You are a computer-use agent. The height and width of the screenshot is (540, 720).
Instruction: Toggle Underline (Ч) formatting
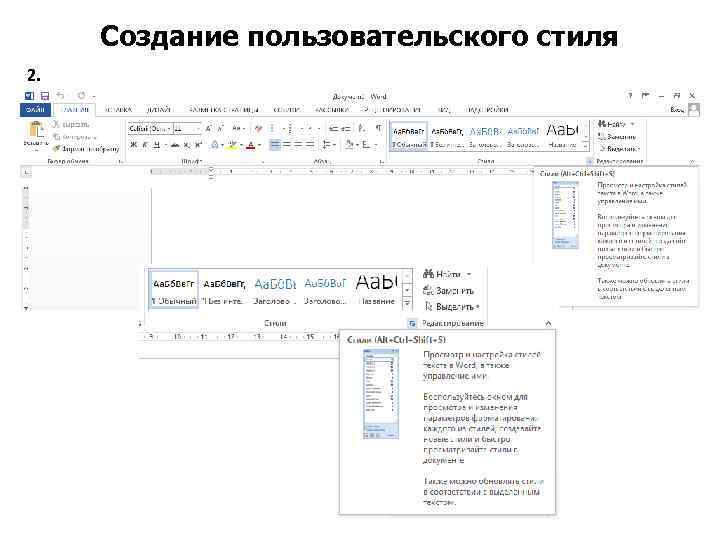(x=157, y=145)
